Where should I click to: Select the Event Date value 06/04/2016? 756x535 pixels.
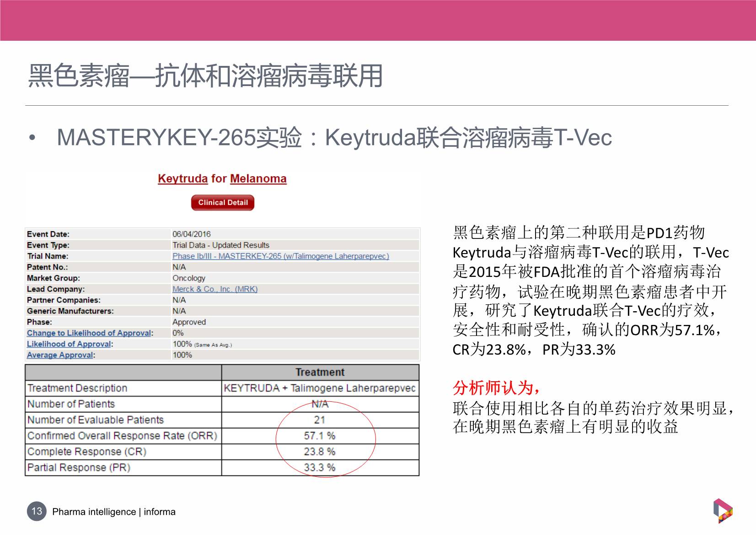point(192,234)
